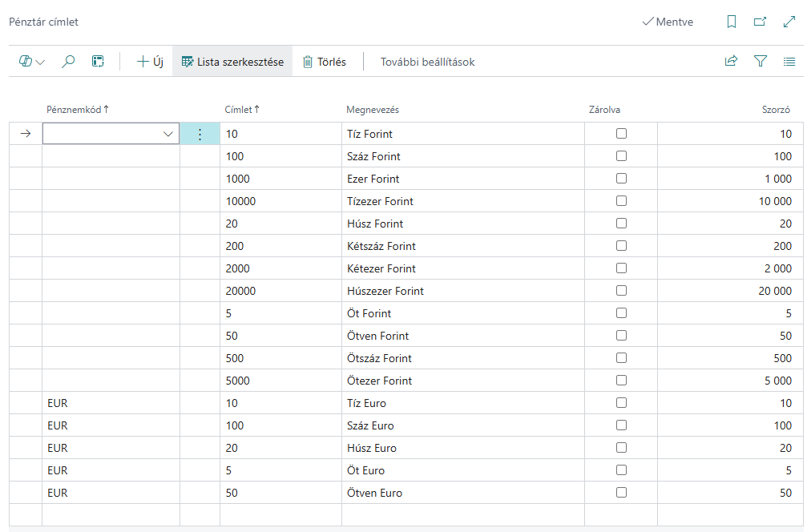Open the filter pane funnel icon

click(761, 62)
